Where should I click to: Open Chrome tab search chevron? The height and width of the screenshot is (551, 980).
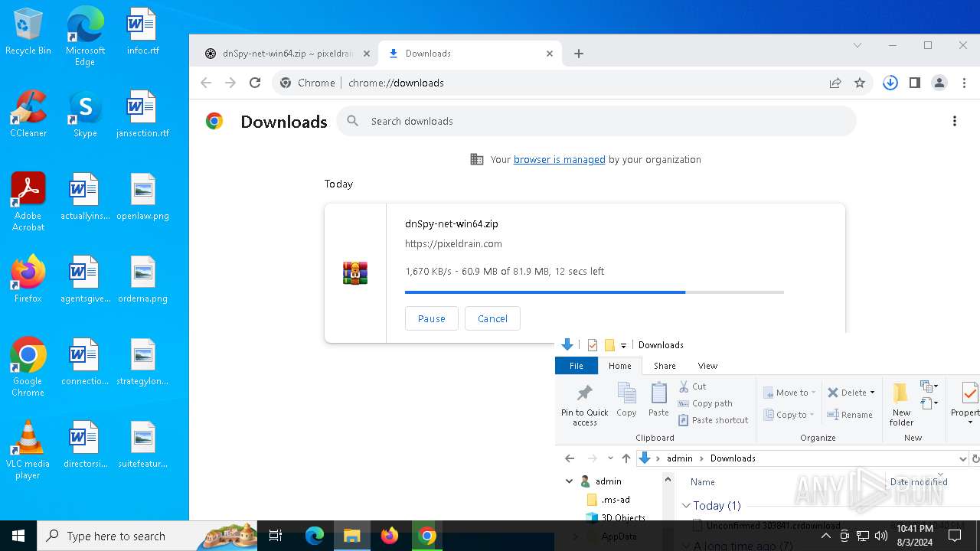pyautogui.click(x=857, y=45)
